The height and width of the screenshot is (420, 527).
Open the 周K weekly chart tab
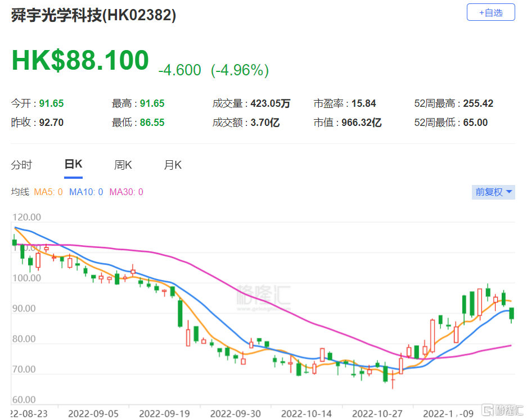click(123, 165)
